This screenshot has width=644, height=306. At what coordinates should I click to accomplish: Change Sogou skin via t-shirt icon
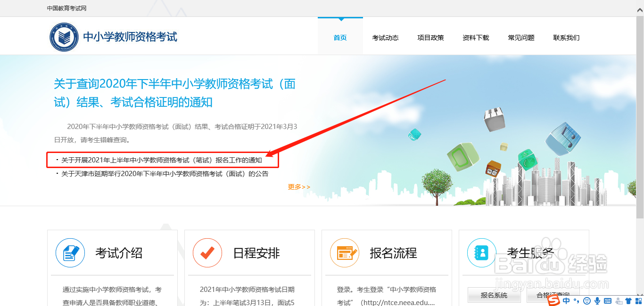click(629, 301)
